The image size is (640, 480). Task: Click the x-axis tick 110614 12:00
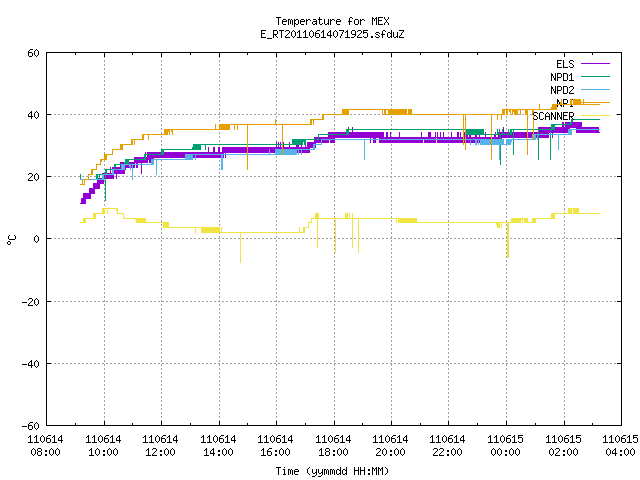coord(160,446)
